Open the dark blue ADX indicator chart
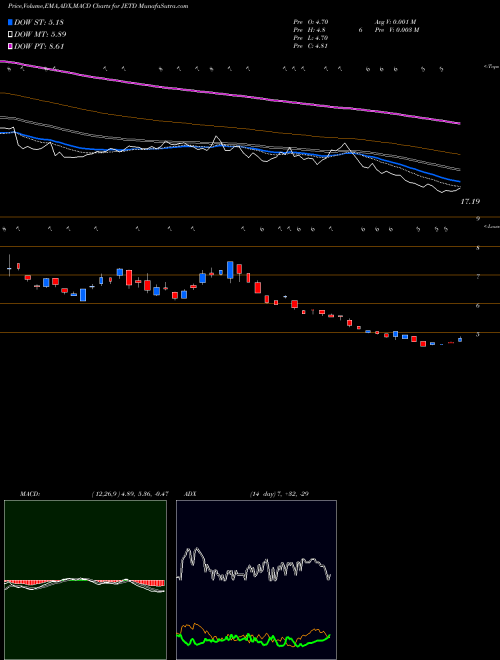 point(256,580)
